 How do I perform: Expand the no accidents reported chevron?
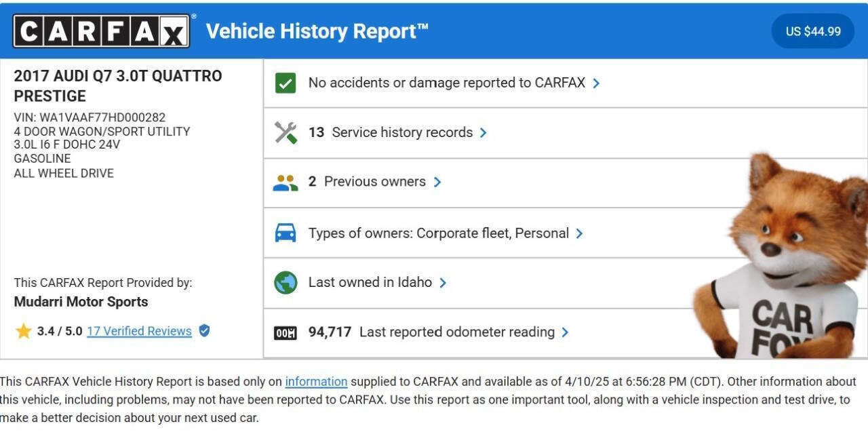tap(596, 83)
